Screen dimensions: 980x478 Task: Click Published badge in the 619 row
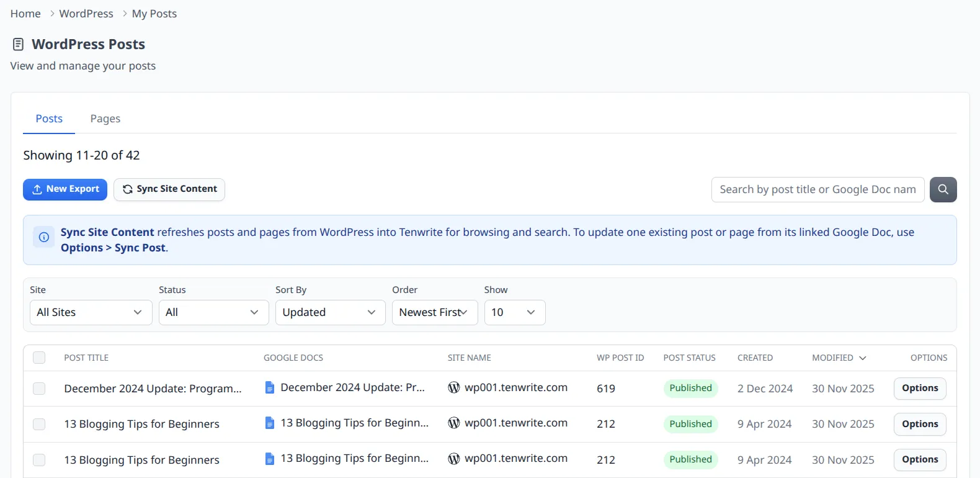pos(690,388)
